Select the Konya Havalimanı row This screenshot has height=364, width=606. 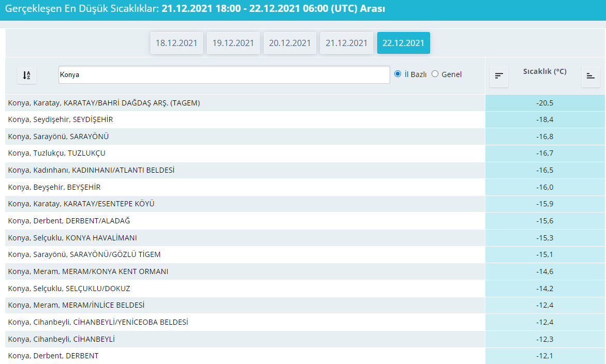tap(72, 238)
